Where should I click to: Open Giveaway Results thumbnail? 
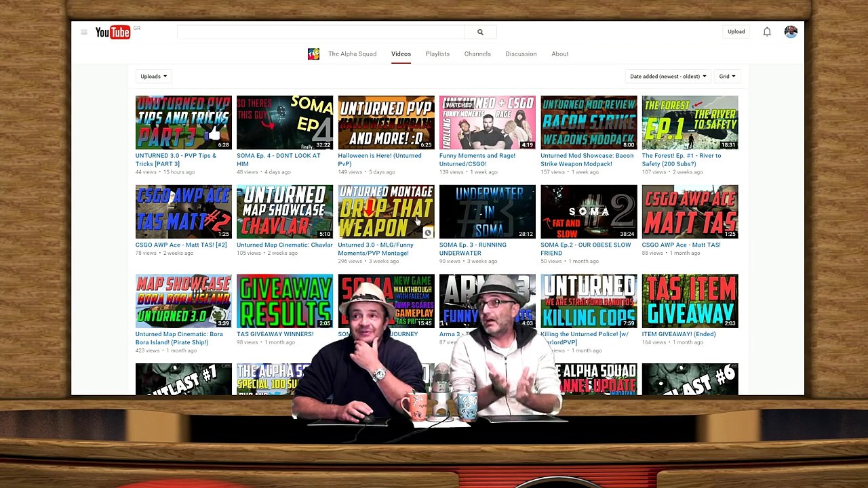coord(285,301)
